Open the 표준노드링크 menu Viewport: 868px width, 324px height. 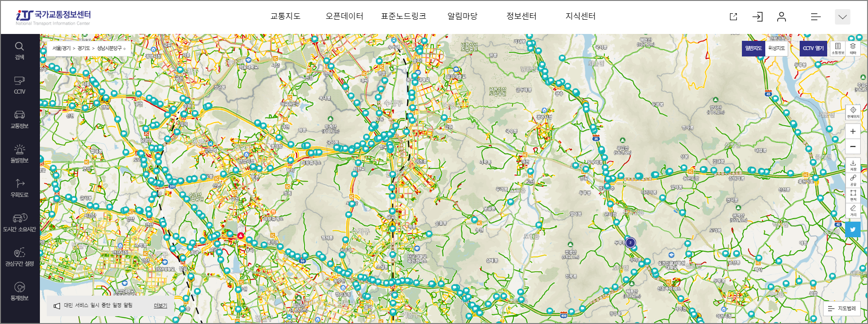pos(404,16)
